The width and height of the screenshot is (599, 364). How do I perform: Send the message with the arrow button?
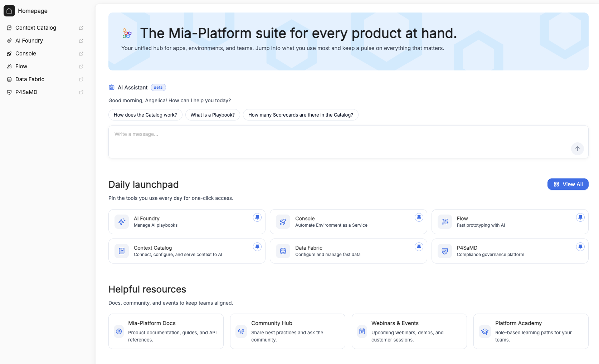(x=578, y=149)
